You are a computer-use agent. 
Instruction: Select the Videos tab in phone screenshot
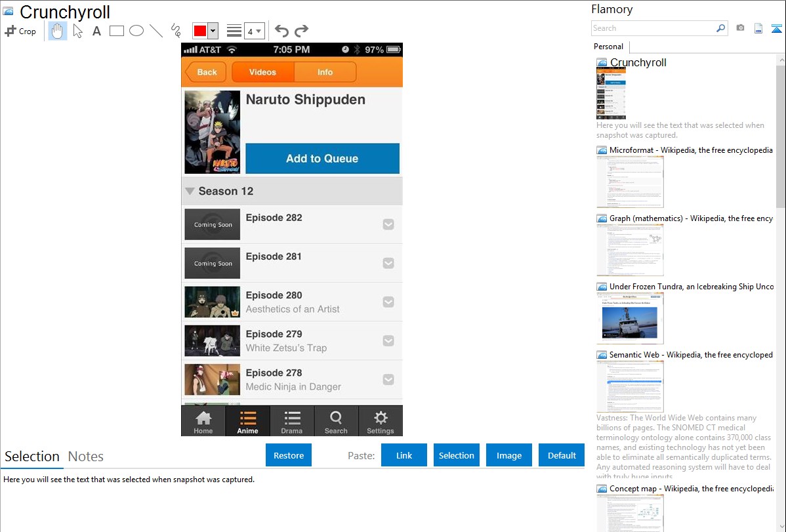(x=262, y=72)
